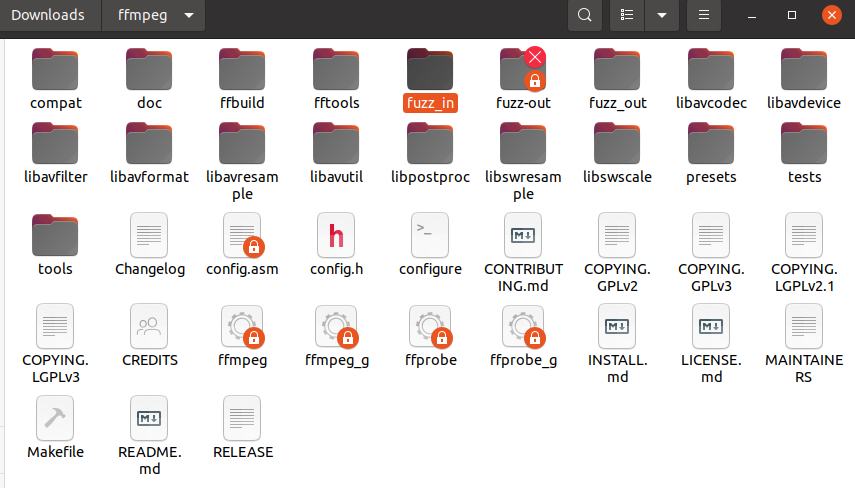
Task: Open the hamburger menu in the header
Action: coord(704,15)
